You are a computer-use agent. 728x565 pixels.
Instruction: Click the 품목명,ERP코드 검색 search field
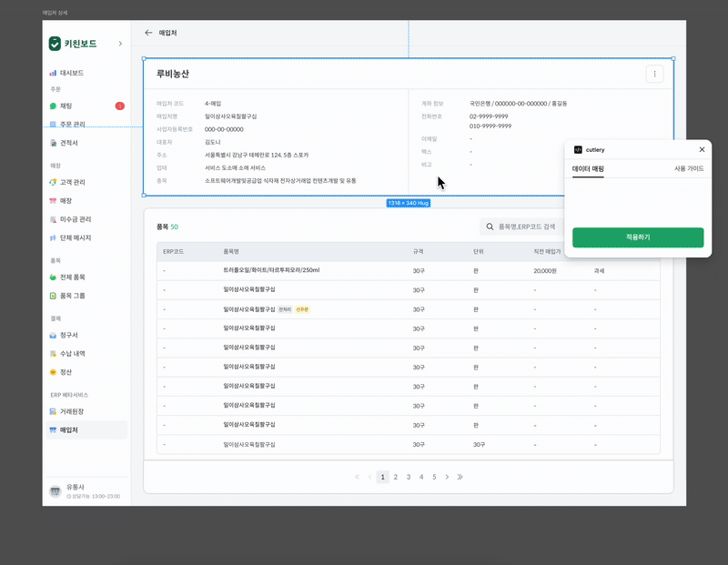pyautogui.click(x=522, y=227)
